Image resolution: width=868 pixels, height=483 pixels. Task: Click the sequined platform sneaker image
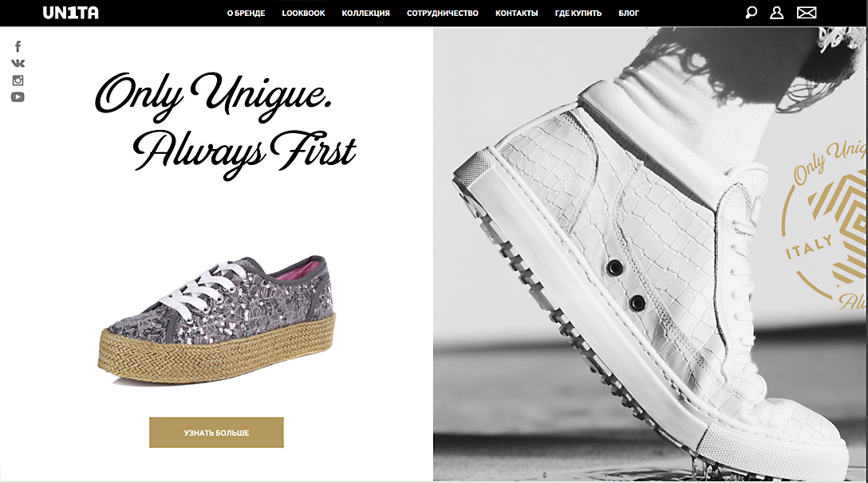coord(217,320)
